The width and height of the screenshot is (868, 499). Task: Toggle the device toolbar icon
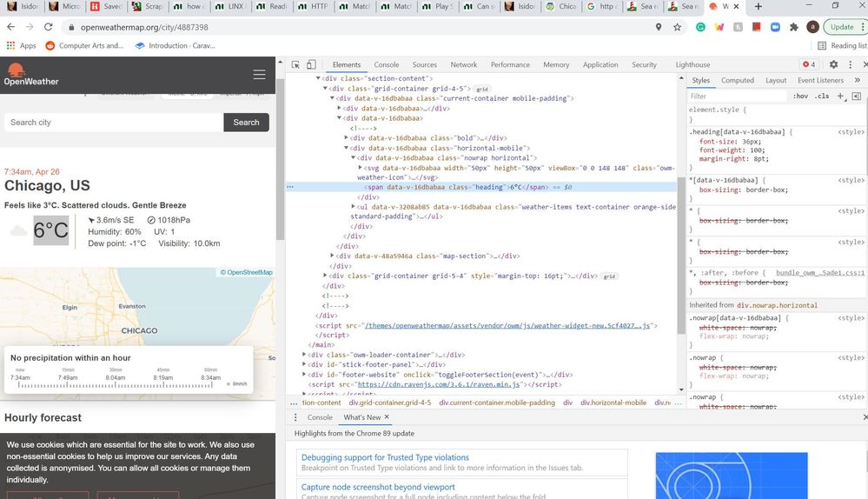(311, 65)
